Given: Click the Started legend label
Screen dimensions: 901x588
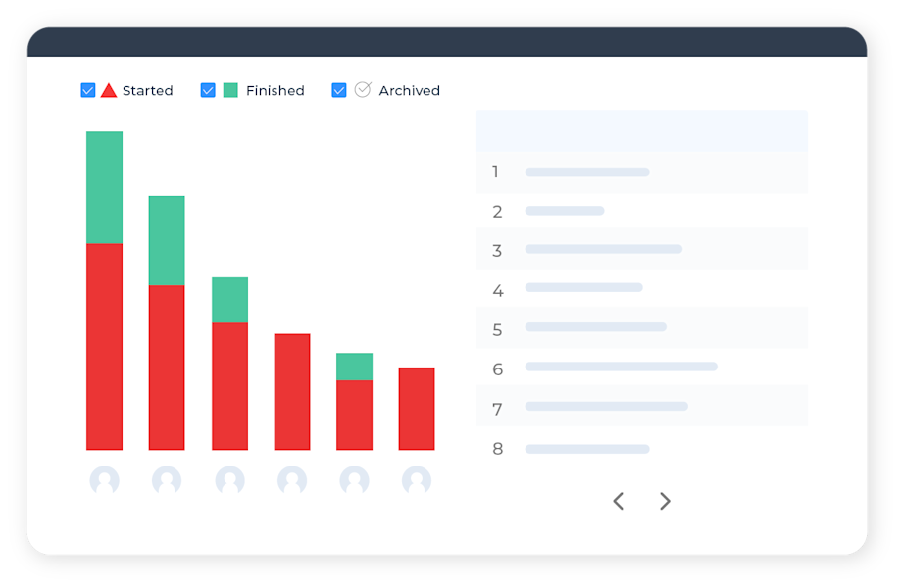Looking at the screenshot, I should (148, 91).
